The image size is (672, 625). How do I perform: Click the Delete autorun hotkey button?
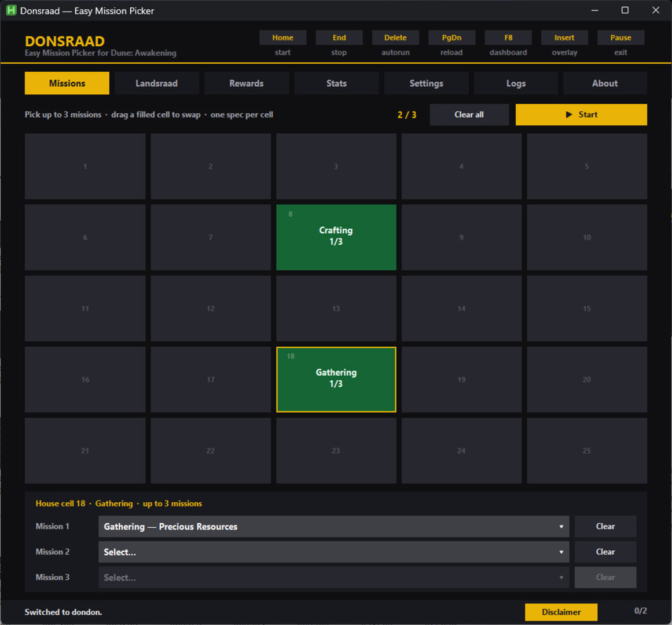(x=395, y=38)
